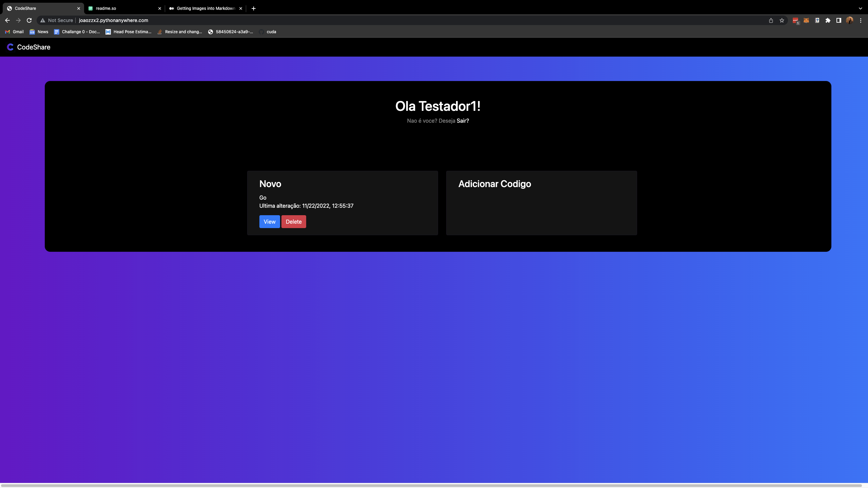Open the user profile avatar menu
The image size is (868, 488).
point(850,20)
